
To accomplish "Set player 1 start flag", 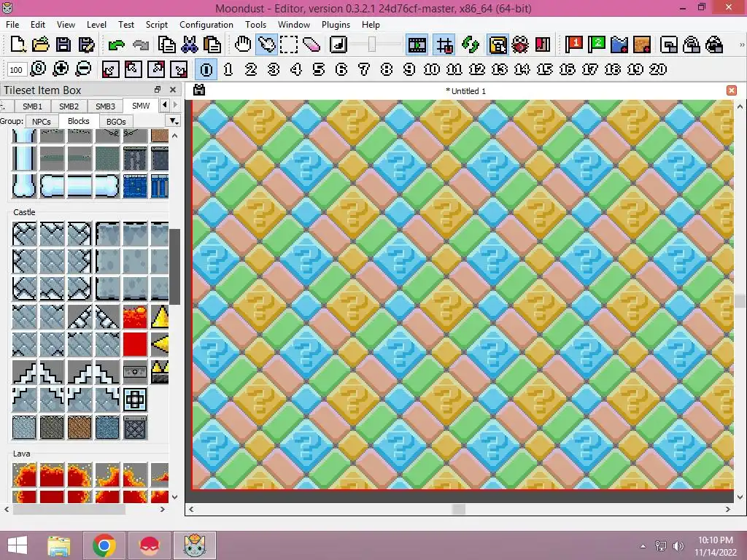I will pos(573,44).
